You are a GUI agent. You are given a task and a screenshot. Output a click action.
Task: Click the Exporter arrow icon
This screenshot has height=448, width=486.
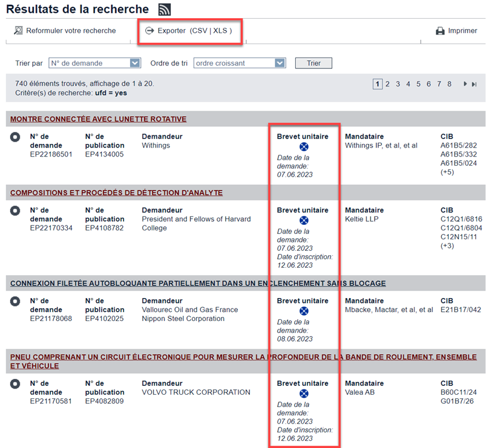coord(149,30)
